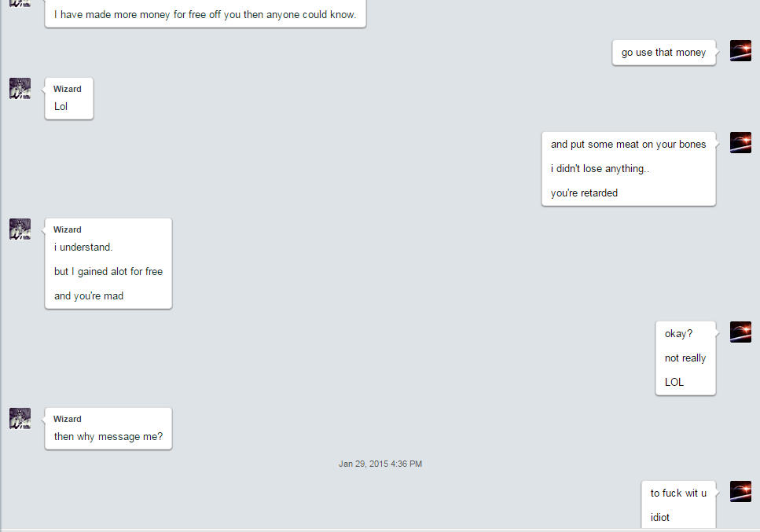Click the "go use that money" message bubble
The height and width of the screenshot is (532, 760).
[x=663, y=53]
